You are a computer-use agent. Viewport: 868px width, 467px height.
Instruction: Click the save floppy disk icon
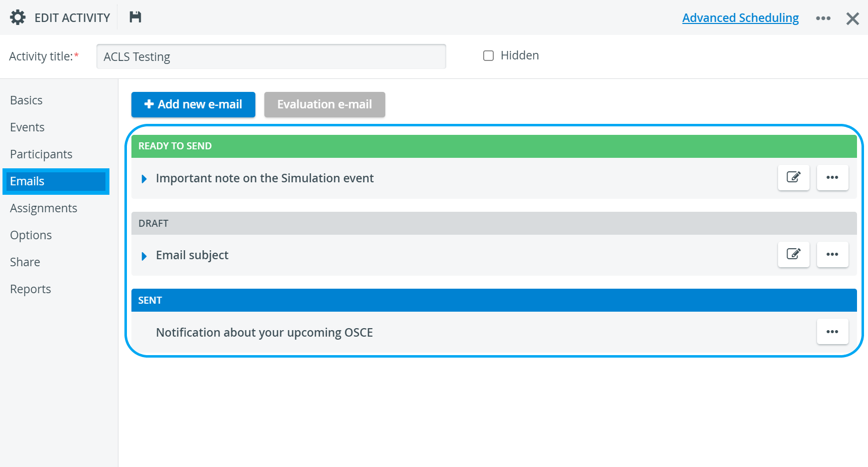135,17
